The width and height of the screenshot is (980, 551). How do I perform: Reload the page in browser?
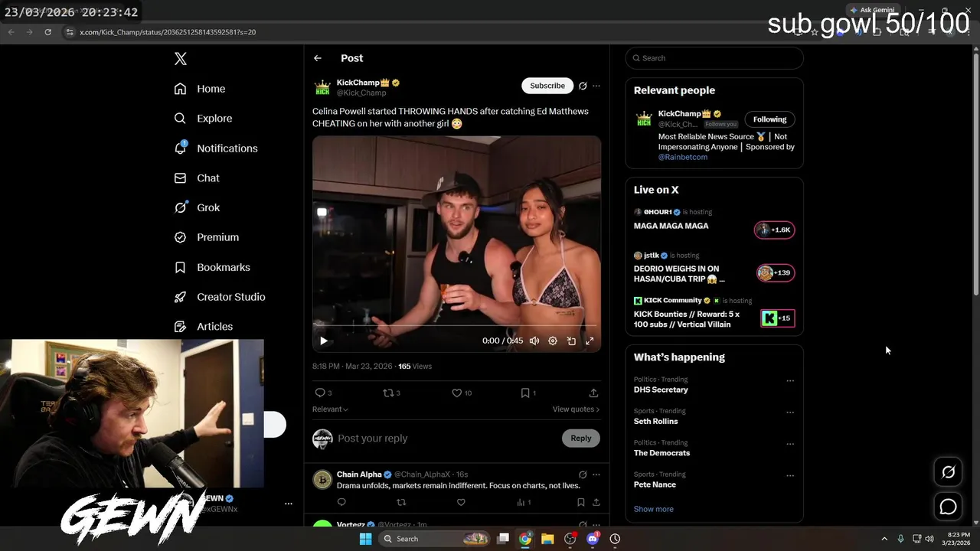point(47,32)
